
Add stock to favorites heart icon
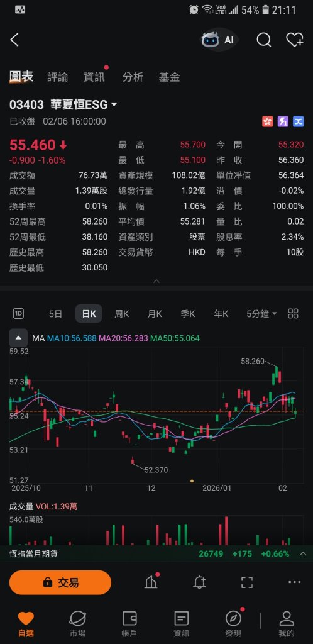click(295, 40)
